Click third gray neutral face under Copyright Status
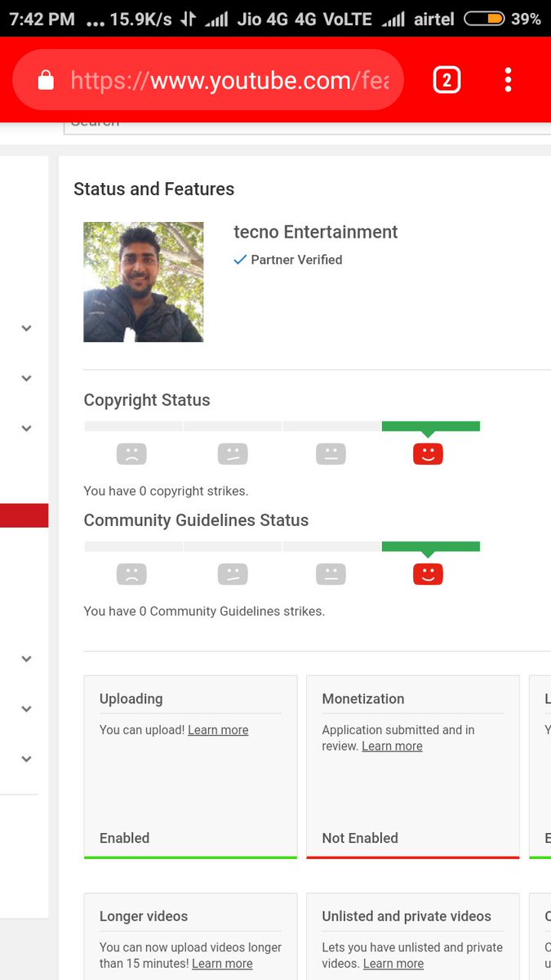 [x=331, y=454]
